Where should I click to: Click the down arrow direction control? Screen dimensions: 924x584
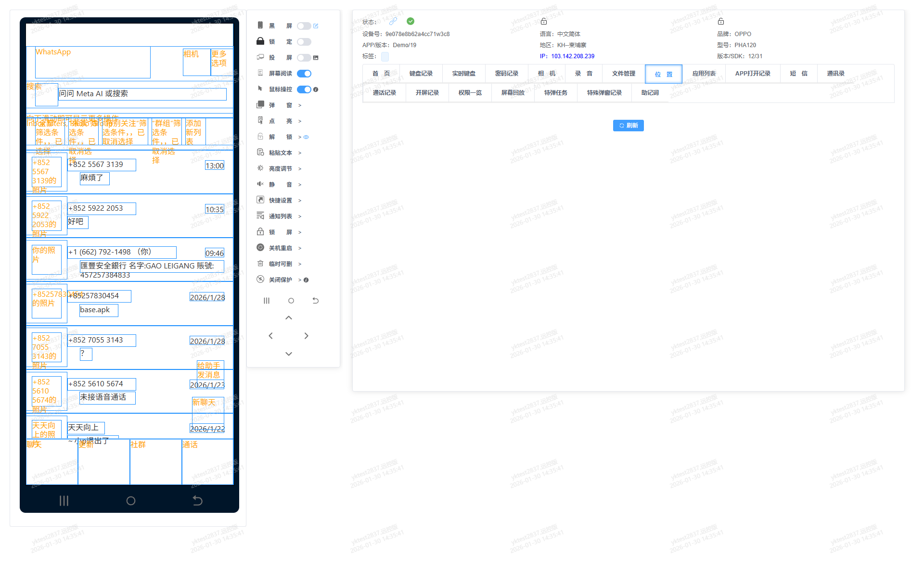coord(289,354)
